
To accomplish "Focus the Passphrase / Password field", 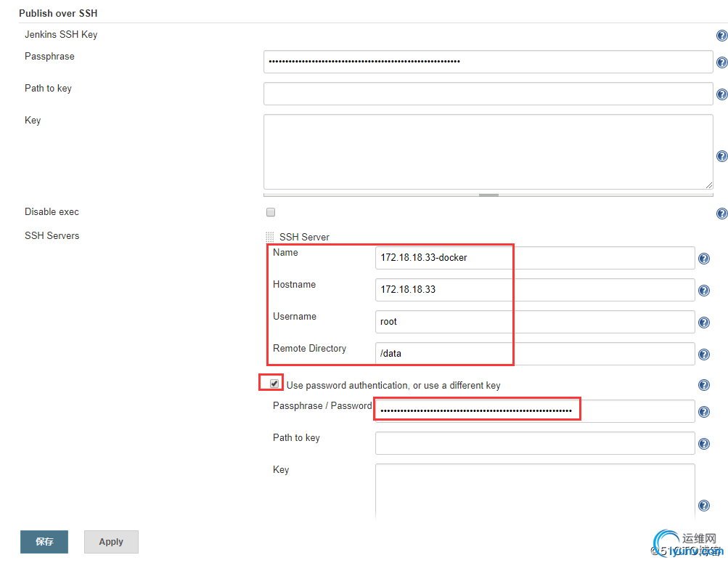I will [x=535, y=411].
